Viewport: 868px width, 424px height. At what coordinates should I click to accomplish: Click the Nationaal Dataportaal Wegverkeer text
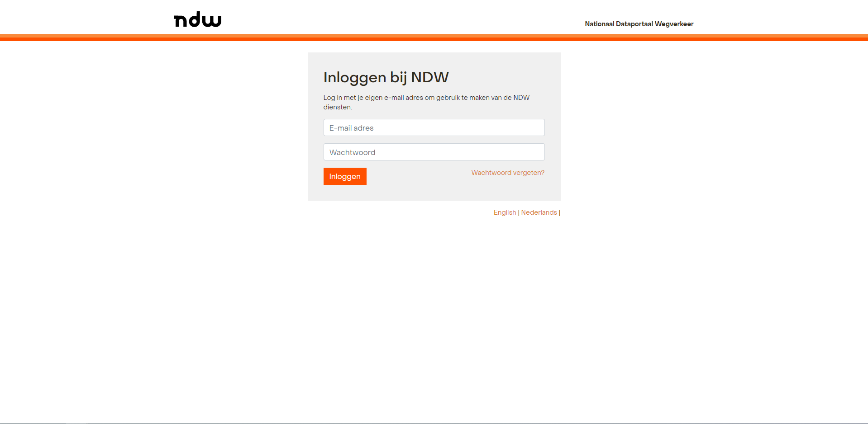point(639,24)
